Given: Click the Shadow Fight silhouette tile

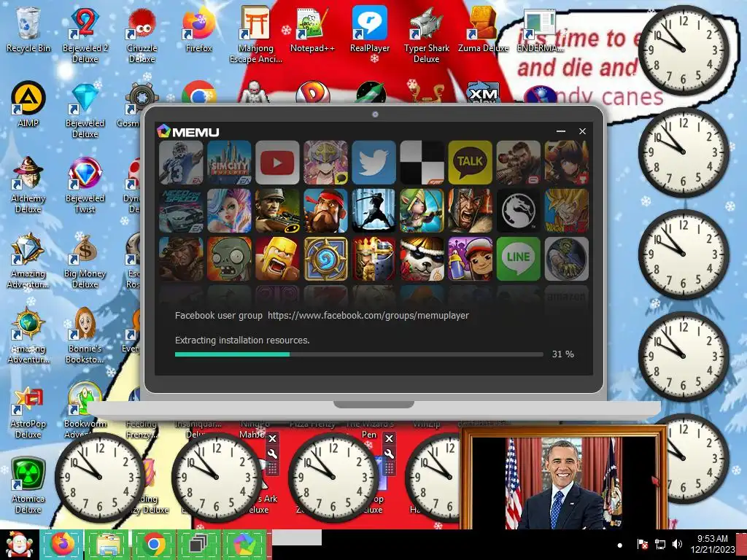Looking at the screenshot, I should tap(373, 211).
